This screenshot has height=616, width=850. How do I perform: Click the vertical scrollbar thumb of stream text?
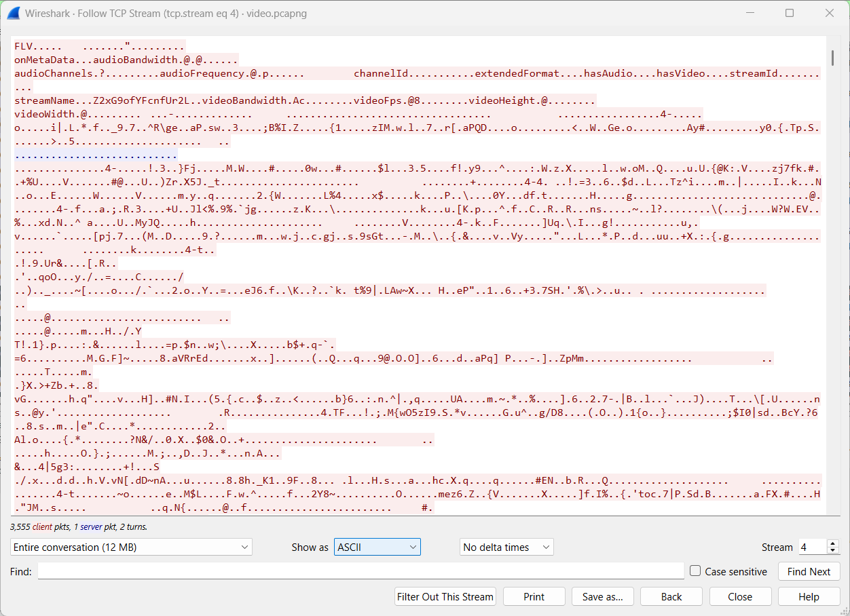coord(833,57)
